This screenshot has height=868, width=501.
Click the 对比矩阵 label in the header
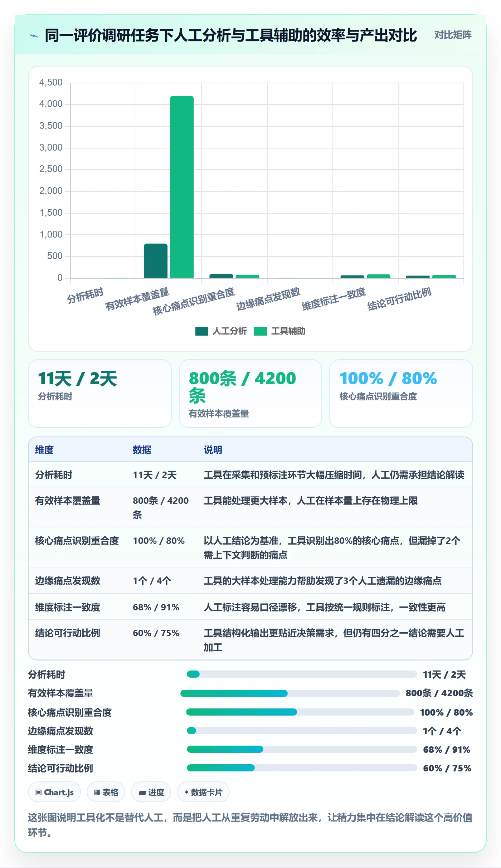(453, 35)
